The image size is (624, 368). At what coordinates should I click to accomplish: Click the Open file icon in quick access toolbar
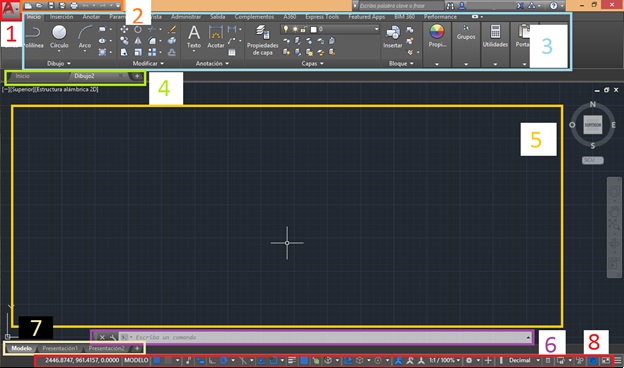point(39,6)
